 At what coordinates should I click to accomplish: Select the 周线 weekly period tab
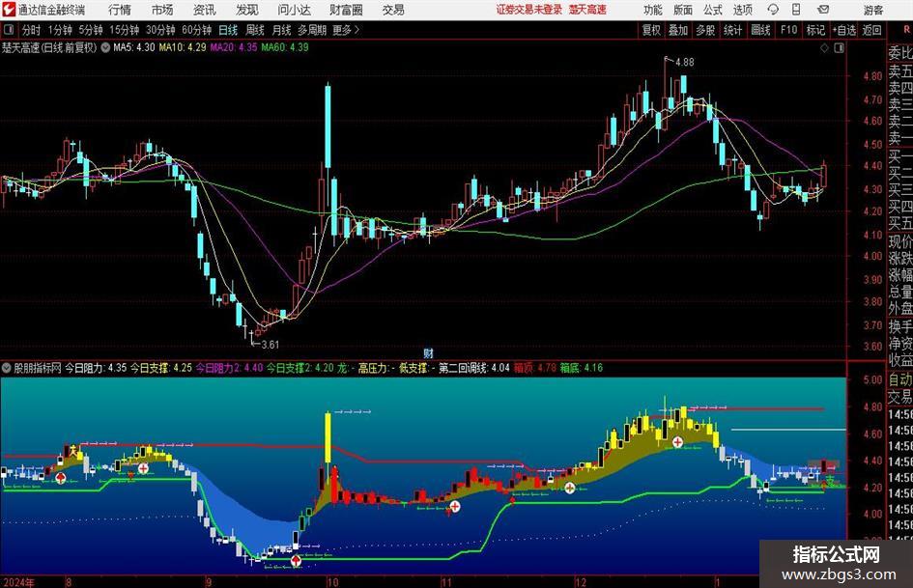[255, 30]
